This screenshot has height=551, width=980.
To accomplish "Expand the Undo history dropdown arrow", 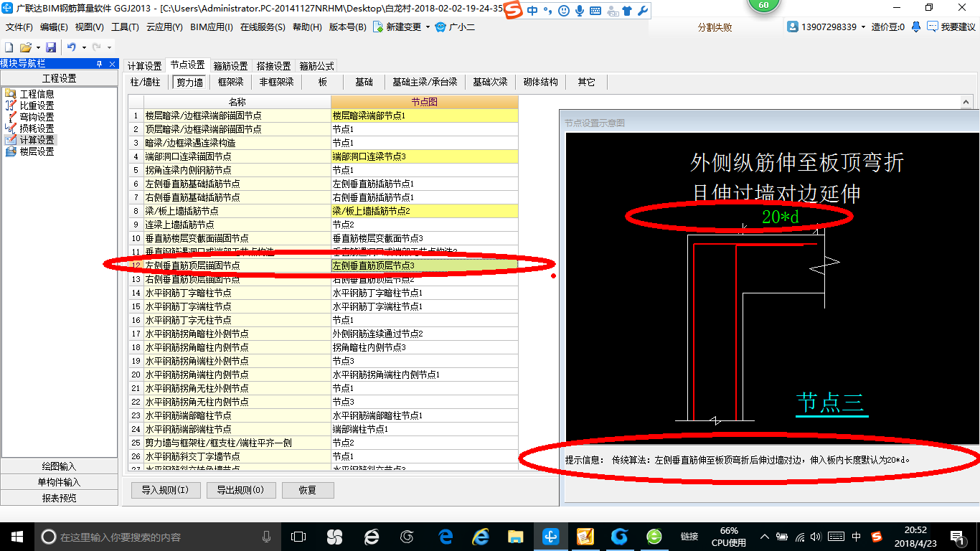I will 83,47.
